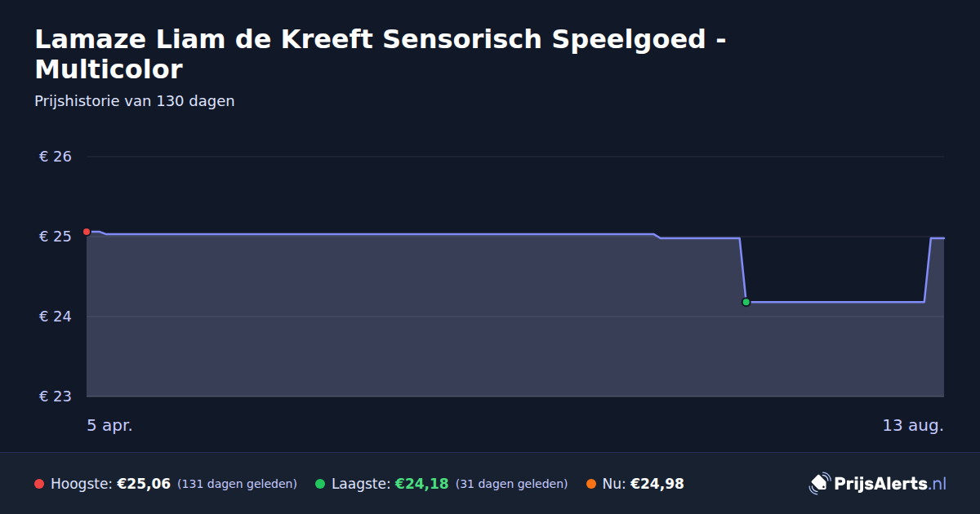Image resolution: width=980 pixels, height=514 pixels.
Task: Click the 31 dagen geleden note
Action: pos(511,484)
